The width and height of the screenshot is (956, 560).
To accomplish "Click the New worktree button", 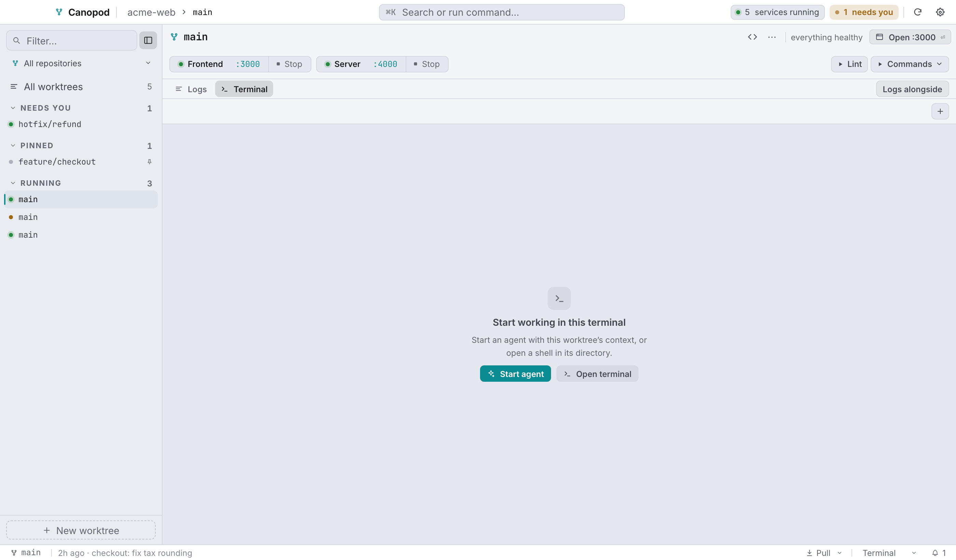I will 81,530.
